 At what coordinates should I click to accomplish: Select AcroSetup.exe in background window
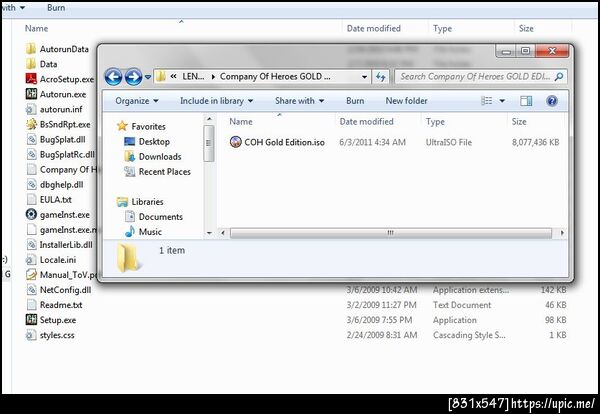(60, 79)
